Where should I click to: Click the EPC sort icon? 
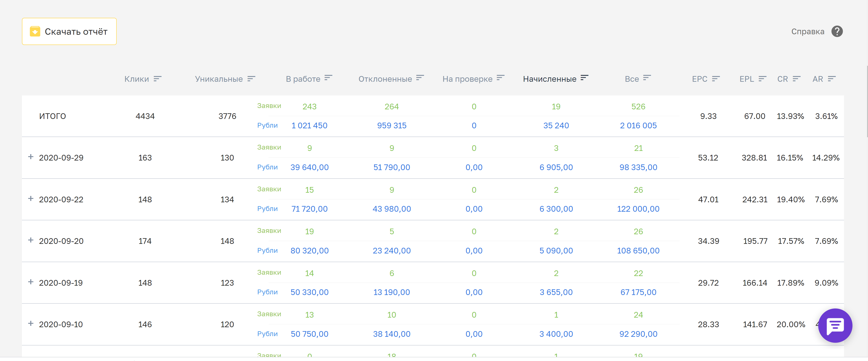pos(716,79)
